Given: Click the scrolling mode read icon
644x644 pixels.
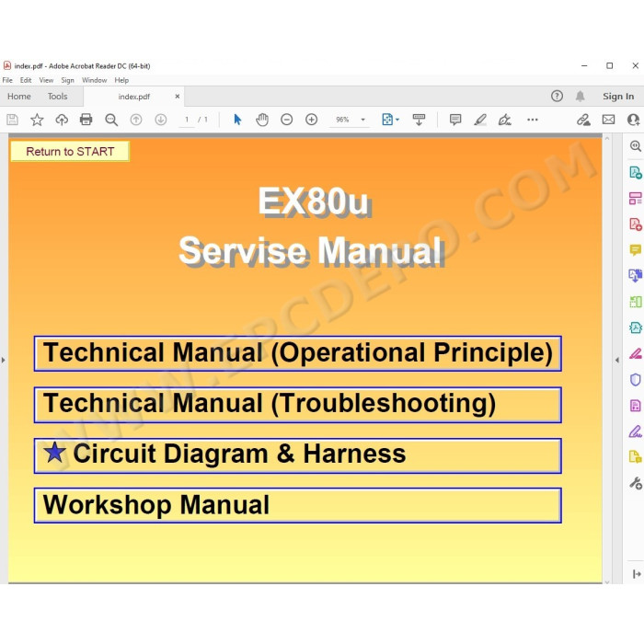Looking at the screenshot, I should 419,120.
